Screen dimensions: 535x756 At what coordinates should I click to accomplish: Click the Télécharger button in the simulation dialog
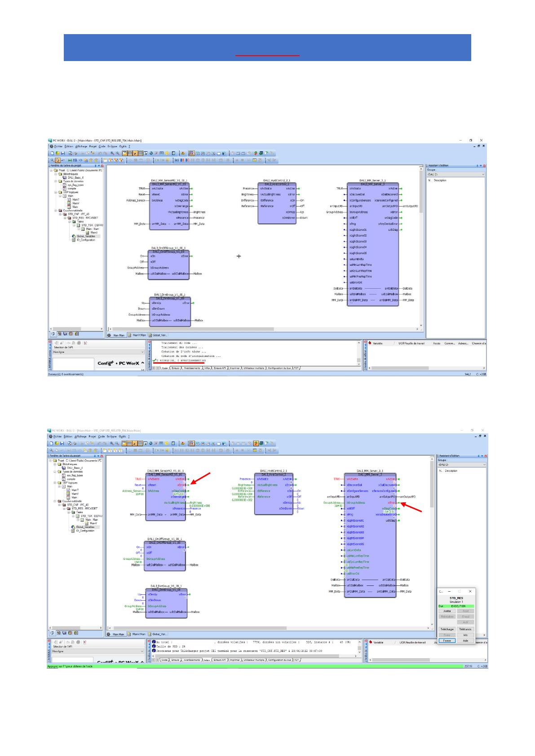pos(447,629)
